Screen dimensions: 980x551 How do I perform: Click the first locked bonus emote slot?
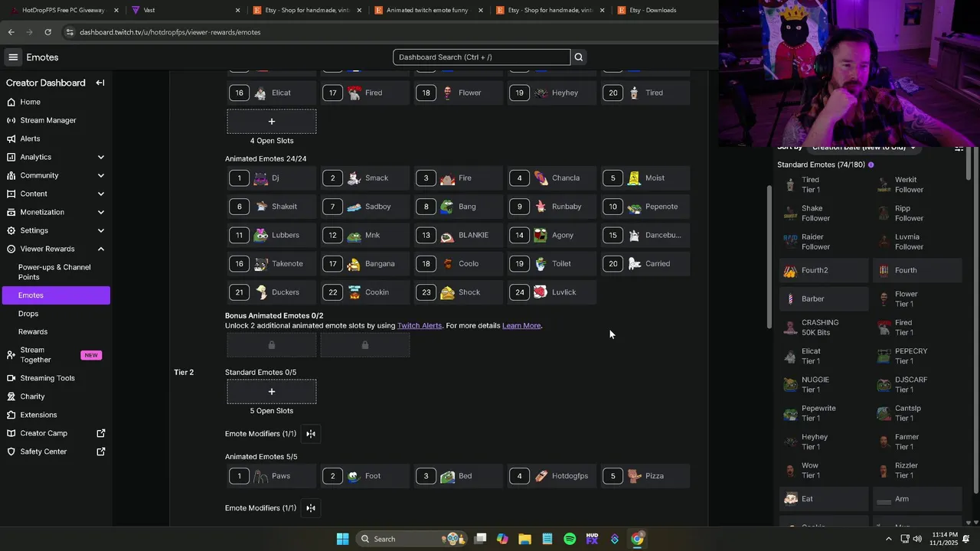point(272,345)
